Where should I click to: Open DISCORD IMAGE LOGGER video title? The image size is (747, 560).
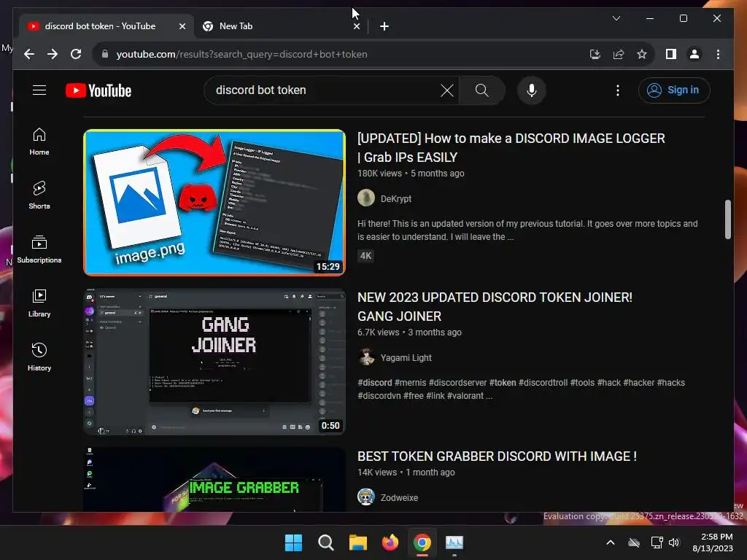511,147
